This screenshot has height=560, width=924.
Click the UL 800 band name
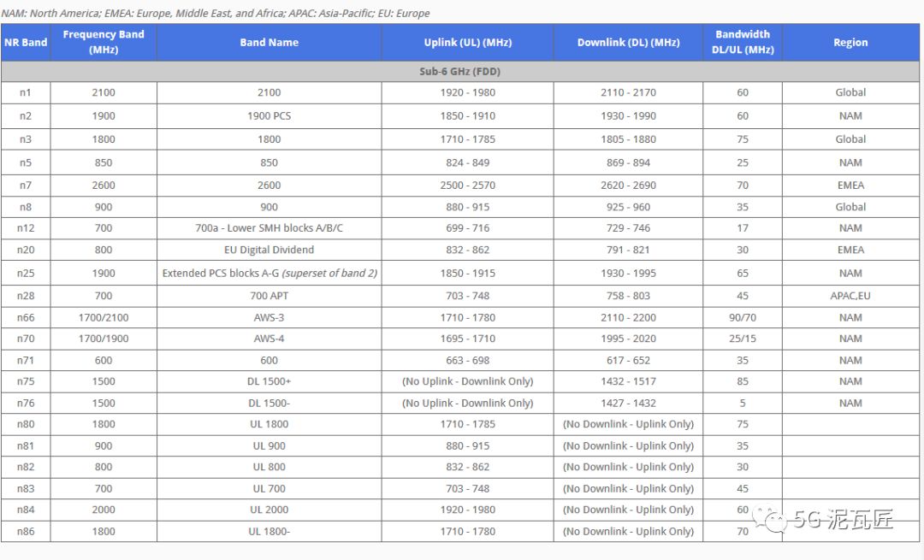(x=269, y=467)
